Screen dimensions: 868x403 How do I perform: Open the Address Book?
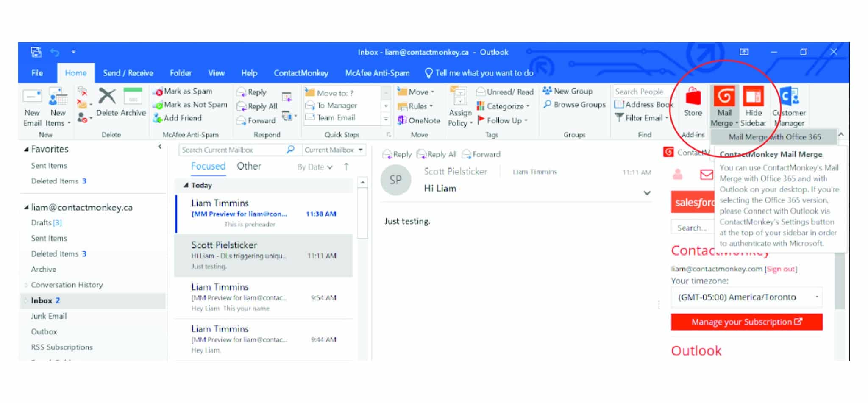coord(644,104)
